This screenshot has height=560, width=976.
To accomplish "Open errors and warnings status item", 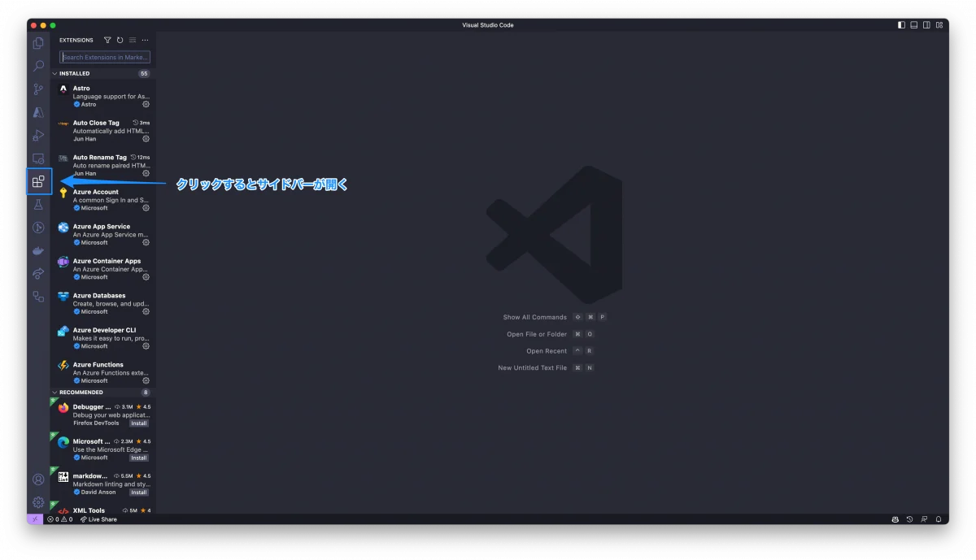I will click(x=59, y=519).
